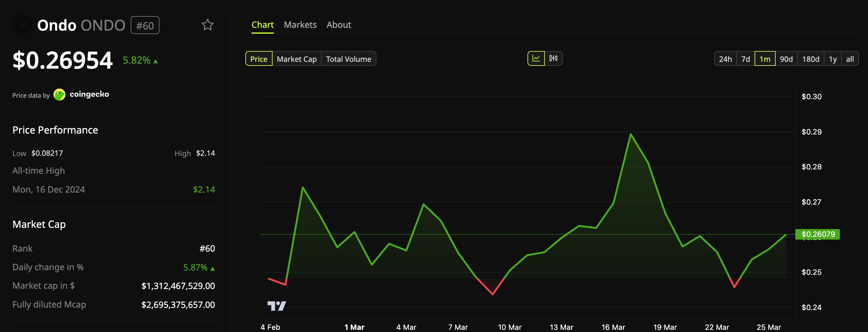Screen dimensions: 868x332
Task: Set chart range to 7d
Action: 745,59
